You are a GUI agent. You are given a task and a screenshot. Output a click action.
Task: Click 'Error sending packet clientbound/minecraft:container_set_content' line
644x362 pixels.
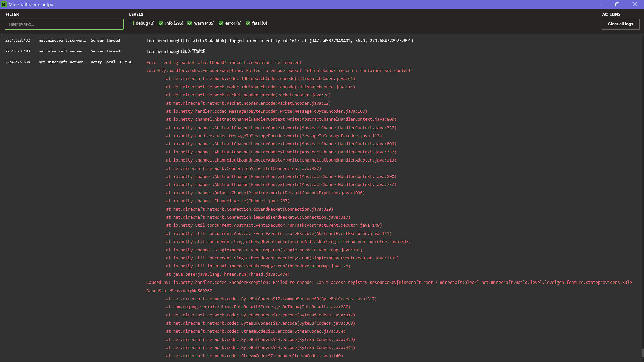tap(224, 62)
